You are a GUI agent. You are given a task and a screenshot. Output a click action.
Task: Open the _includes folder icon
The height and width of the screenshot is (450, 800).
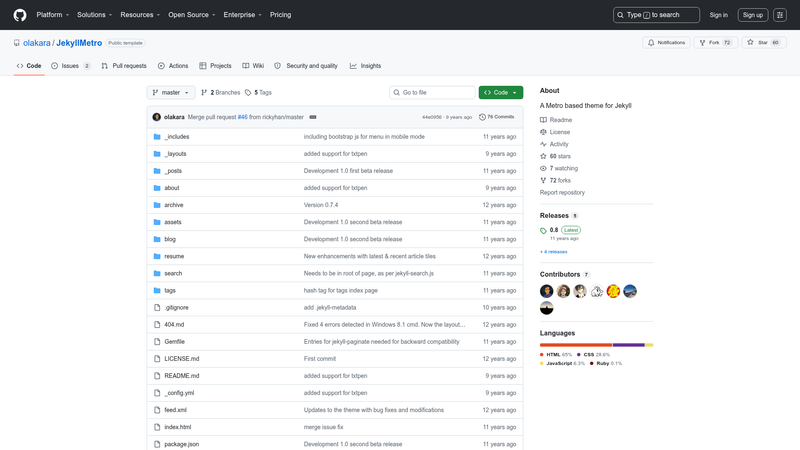[157, 137]
